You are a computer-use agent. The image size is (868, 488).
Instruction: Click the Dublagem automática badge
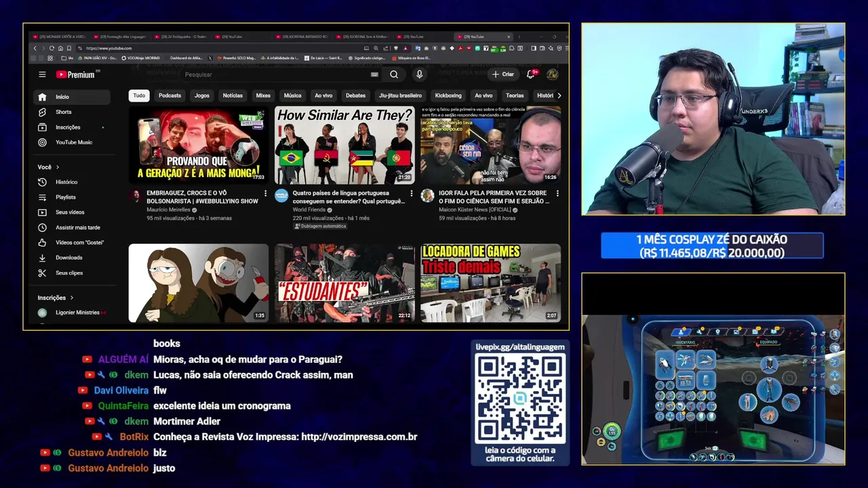[321, 226]
